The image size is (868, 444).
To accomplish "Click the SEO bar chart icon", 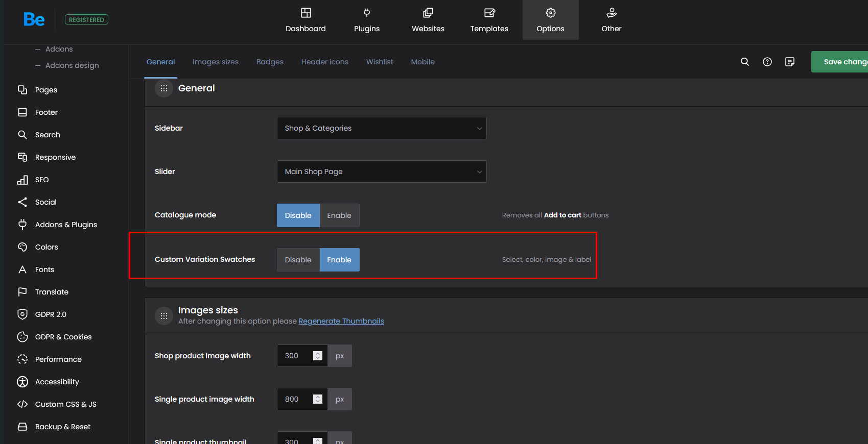I will click(x=22, y=180).
